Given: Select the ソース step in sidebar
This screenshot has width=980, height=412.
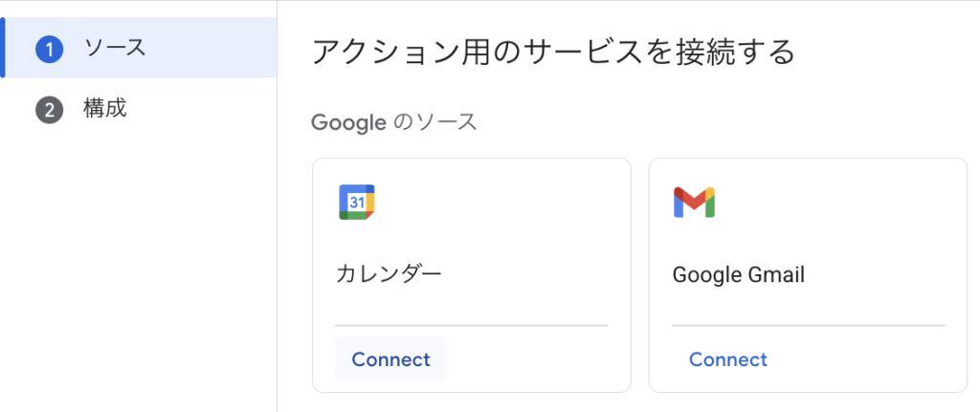Looking at the screenshot, I should pos(115,48).
